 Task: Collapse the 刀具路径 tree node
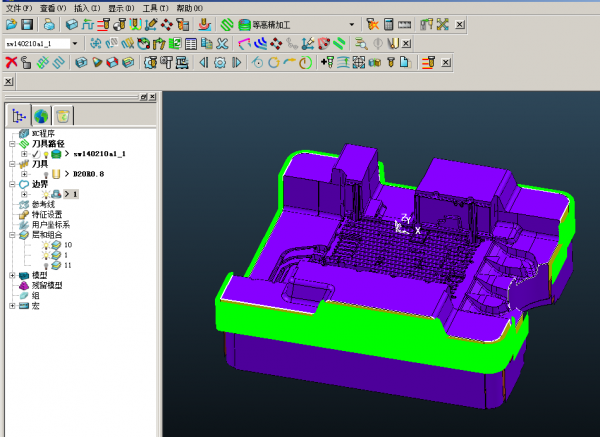(12, 144)
